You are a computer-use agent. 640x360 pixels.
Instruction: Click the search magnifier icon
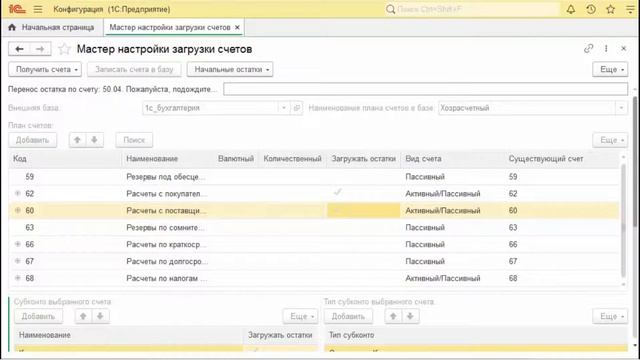(390, 9)
